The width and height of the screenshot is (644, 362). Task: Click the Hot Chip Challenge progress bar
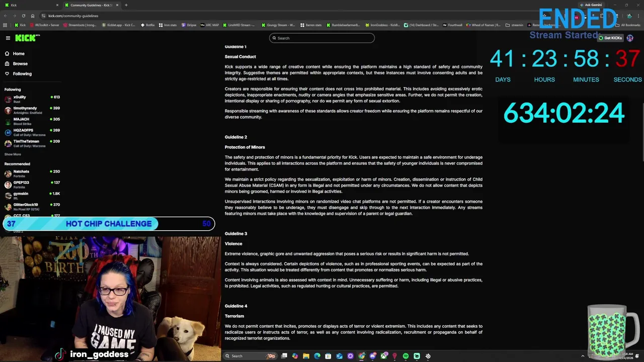click(x=109, y=224)
